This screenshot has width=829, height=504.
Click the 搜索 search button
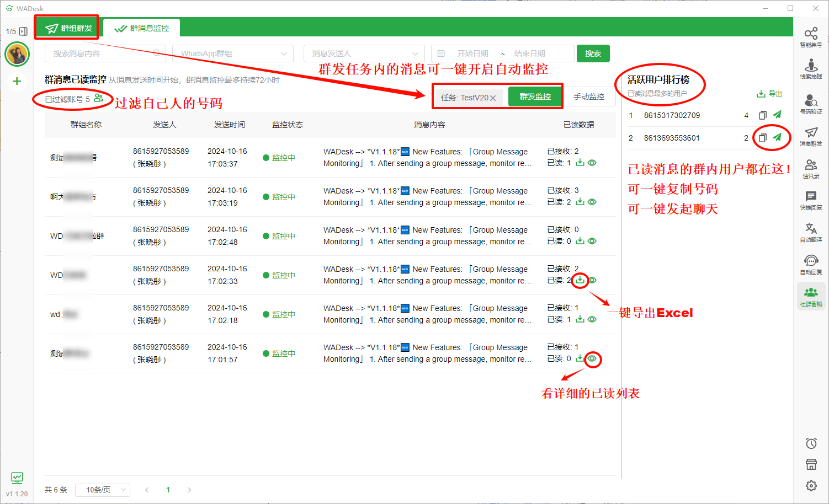593,53
